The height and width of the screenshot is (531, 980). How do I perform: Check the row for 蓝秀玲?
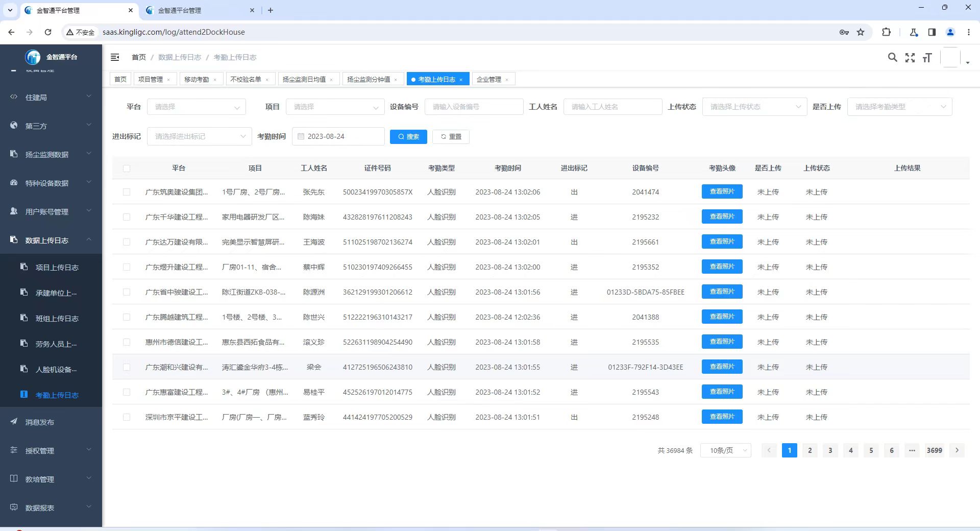point(127,417)
